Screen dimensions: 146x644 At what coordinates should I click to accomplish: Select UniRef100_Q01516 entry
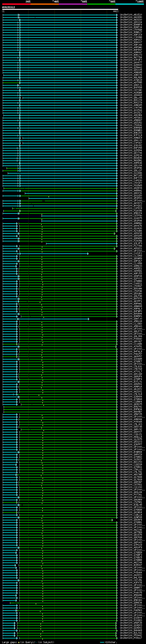pos(131,110)
